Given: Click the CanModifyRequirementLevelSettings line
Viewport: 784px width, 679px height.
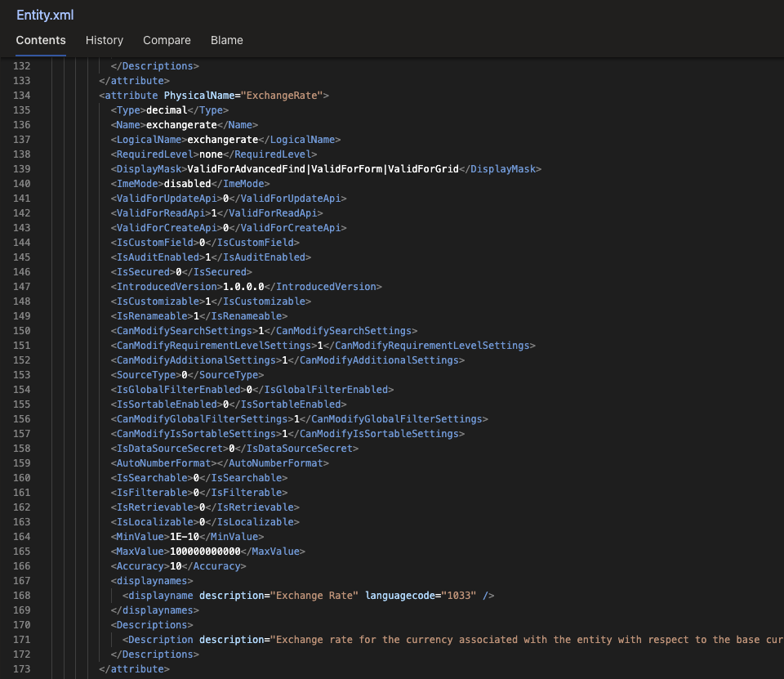Looking at the screenshot, I should point(323,346).
